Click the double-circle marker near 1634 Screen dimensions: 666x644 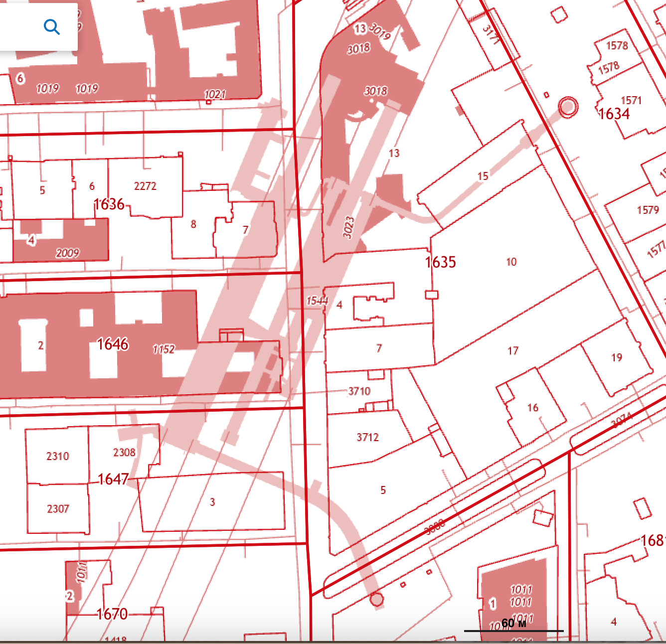[568, 107]
